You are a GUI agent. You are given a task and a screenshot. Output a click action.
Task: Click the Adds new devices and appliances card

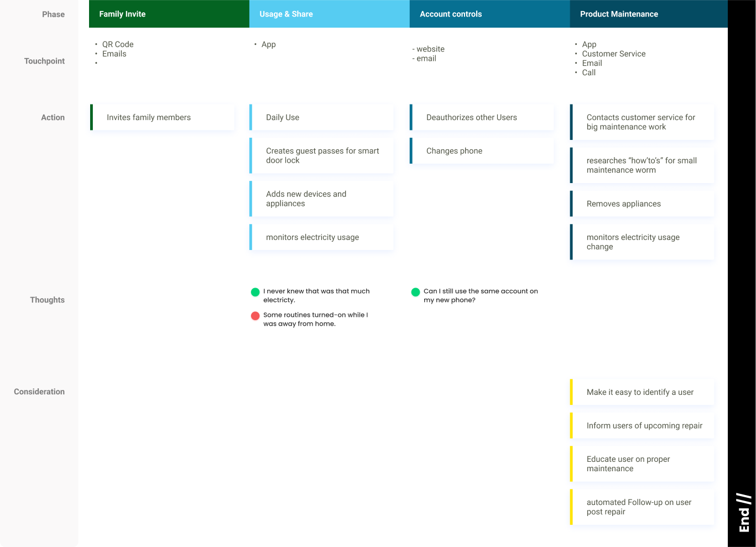321,199
